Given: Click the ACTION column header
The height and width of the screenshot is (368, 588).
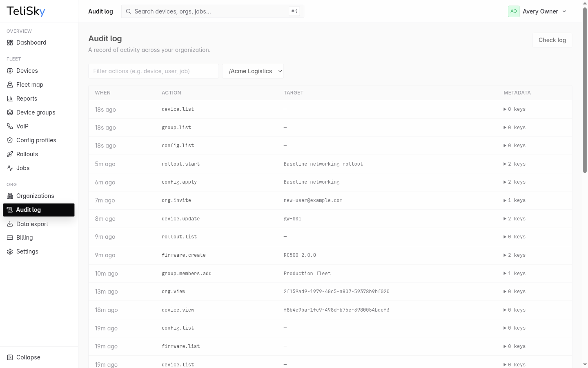Looking at the screenshot, I should coord(171,93).
